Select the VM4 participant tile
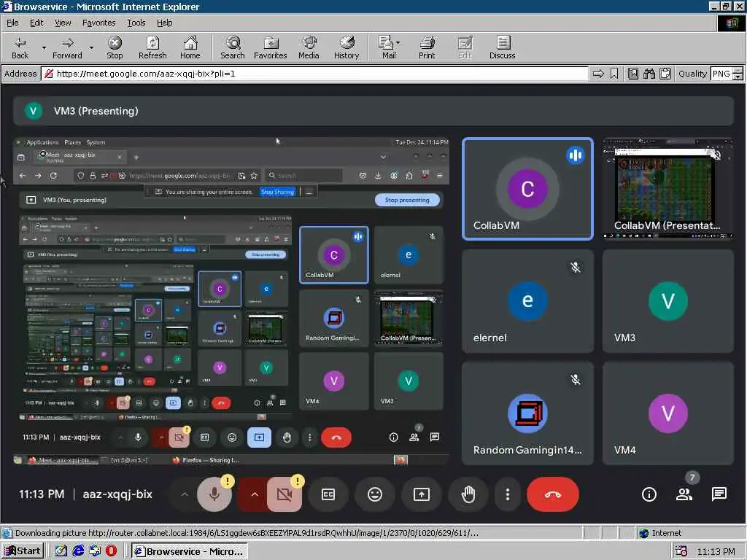Screen dimensions: 747x560 click(668, 413)
